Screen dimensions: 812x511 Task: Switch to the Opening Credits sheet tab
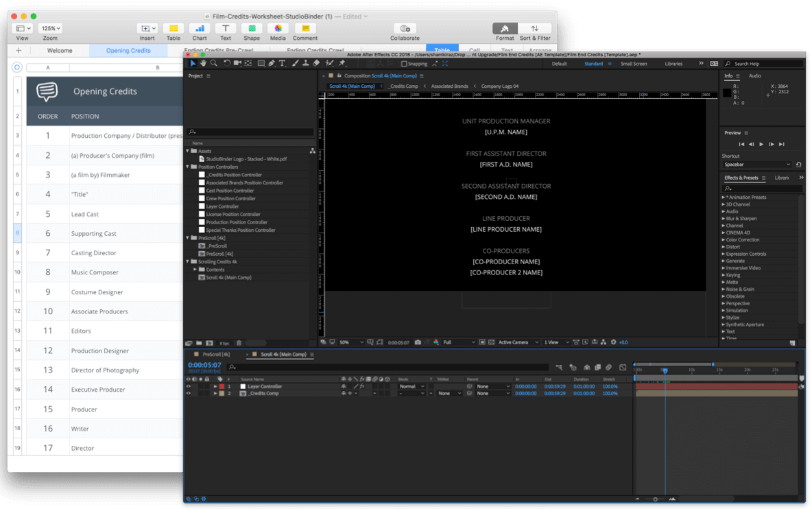128,51
